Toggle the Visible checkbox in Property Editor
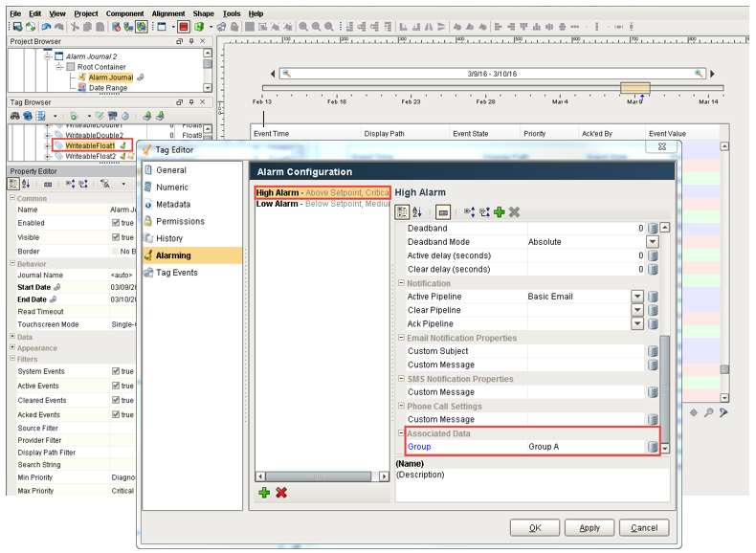756x553 pixels. 116,237
